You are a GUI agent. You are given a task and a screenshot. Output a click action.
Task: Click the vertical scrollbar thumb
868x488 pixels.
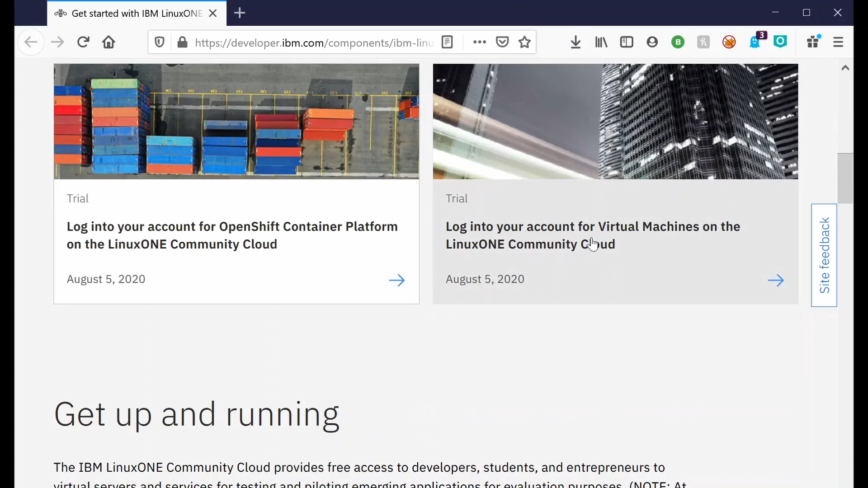845,178
